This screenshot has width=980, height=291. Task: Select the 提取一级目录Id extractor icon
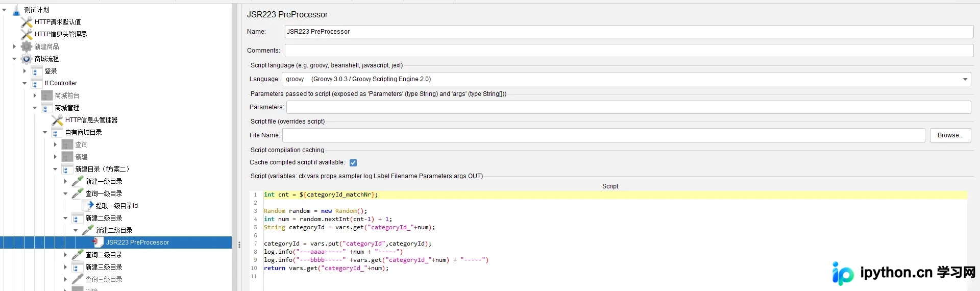pyautogui.click(x=88, y=206)
